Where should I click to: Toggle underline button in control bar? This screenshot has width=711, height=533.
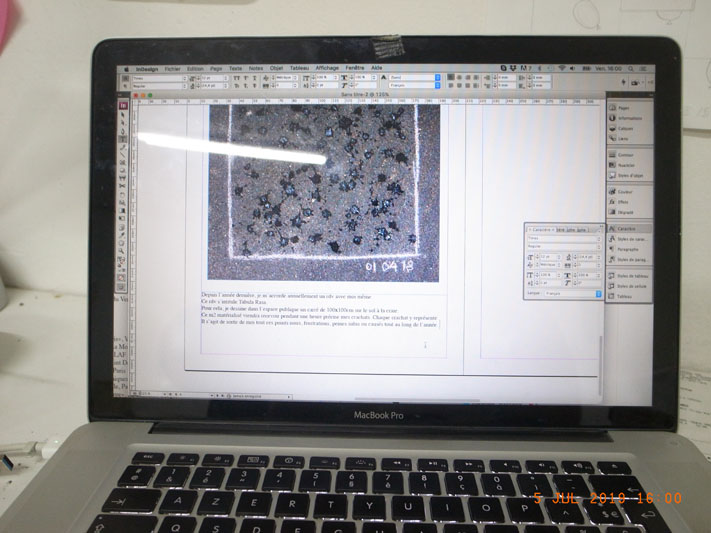point(254,78)
